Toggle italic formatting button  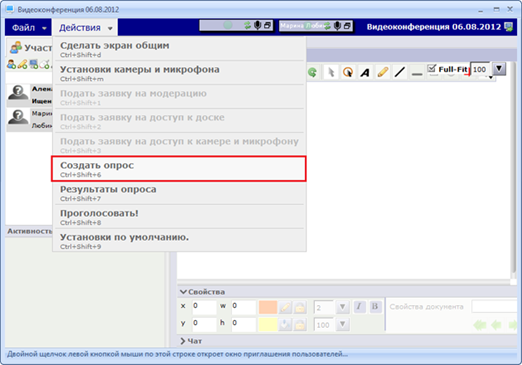359,307
